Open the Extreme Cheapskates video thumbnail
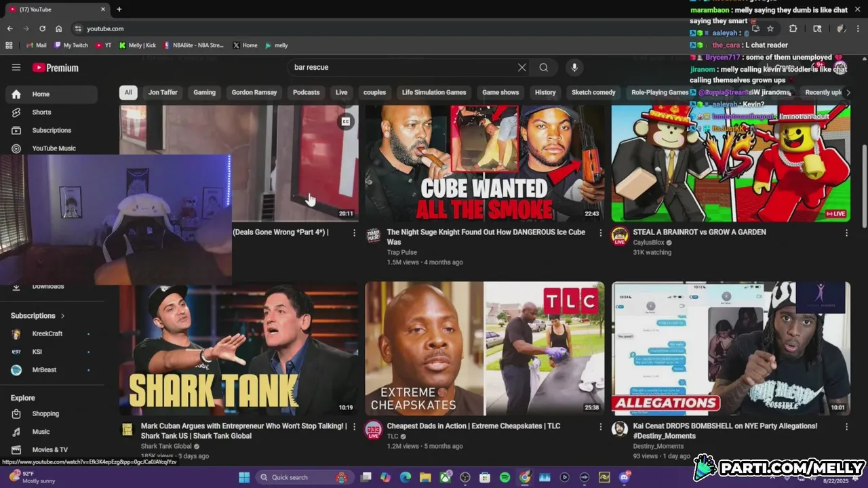Image resolution: width=868 pixels, height=488 pixels. click(x=484, y=349)
